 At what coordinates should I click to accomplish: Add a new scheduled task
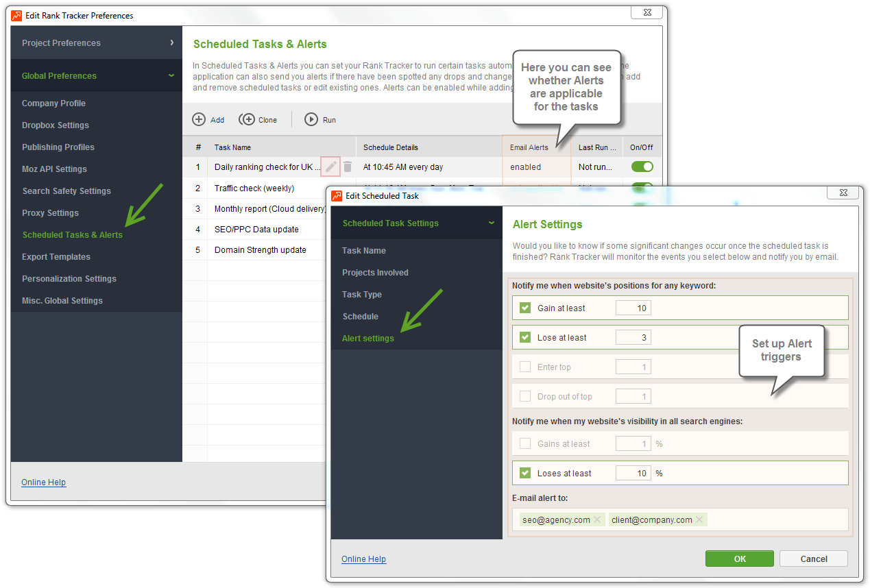(x=208, y=119)
